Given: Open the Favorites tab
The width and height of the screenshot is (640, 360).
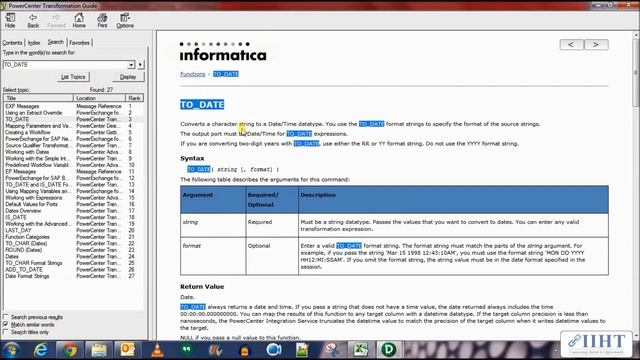Looking at the screenshot, I should click(79, 43).
